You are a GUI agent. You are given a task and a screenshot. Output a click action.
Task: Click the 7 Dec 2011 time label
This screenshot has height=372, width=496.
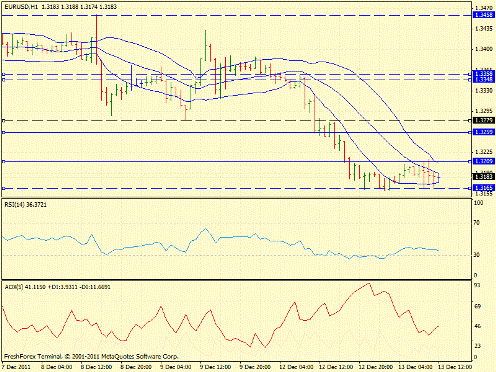tap(16, 367)
